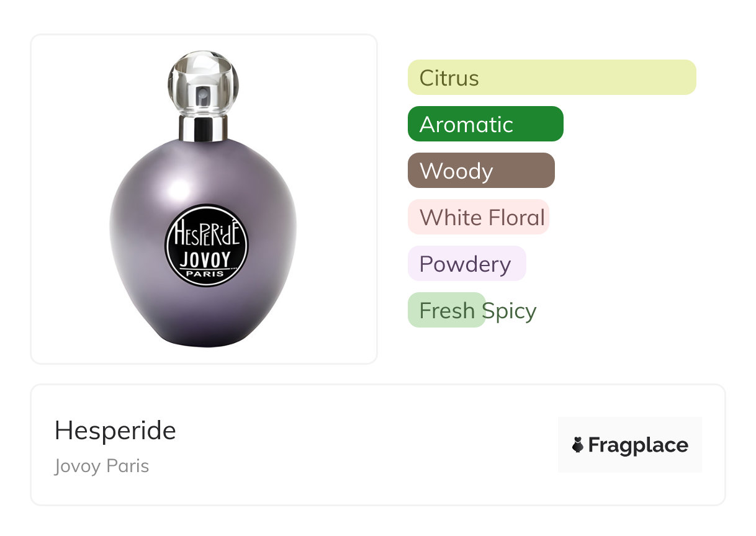
Task: Choose the brown Woody accord bar
Action: pos(481,171)
